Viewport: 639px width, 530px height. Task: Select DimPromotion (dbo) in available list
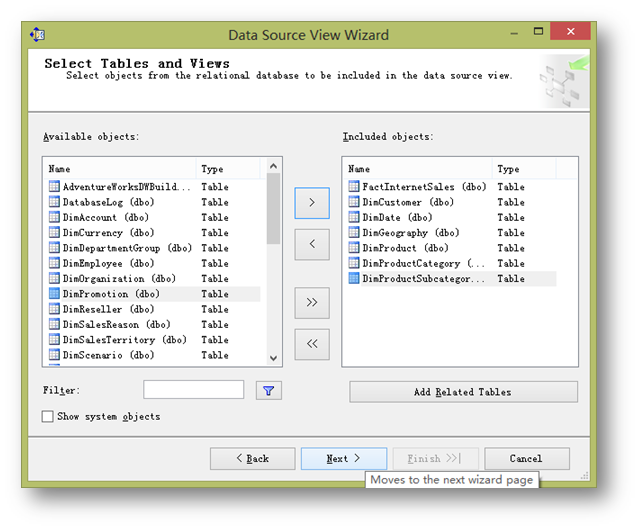[x=111, y=294]
